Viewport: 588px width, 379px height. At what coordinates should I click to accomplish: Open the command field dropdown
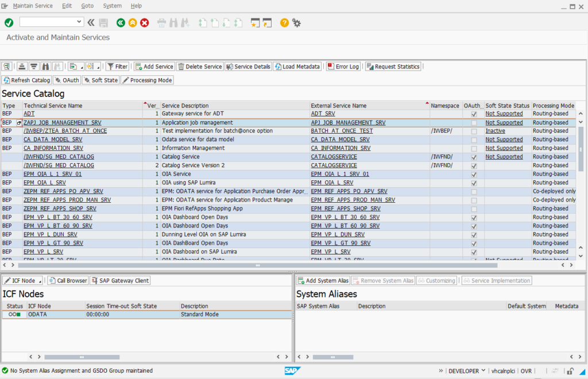[x=79, y=22]
